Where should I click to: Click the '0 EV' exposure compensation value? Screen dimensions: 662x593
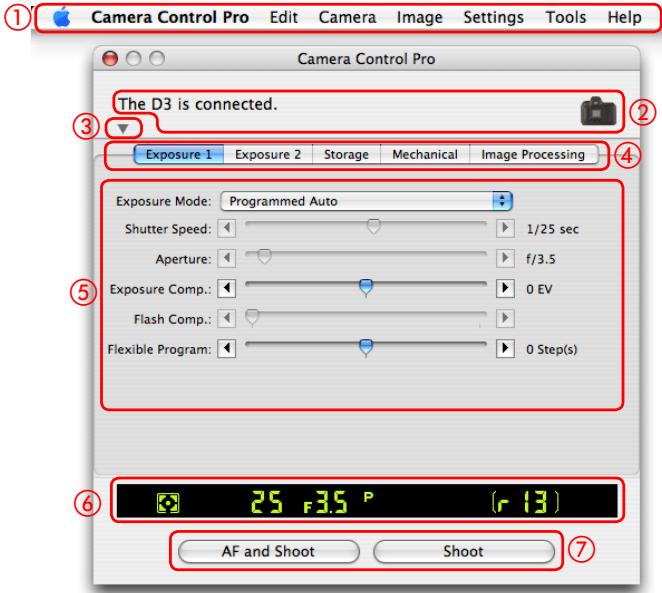point(539,289)
